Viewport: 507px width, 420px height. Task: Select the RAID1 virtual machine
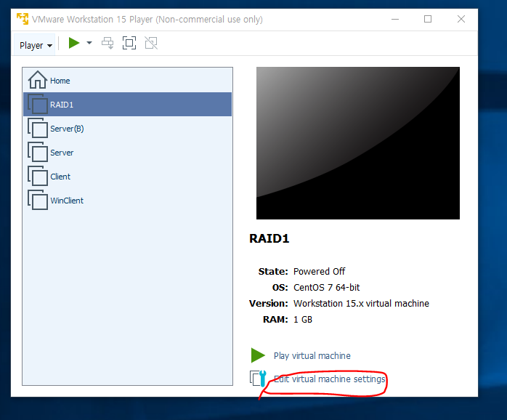tap(127, 104)
